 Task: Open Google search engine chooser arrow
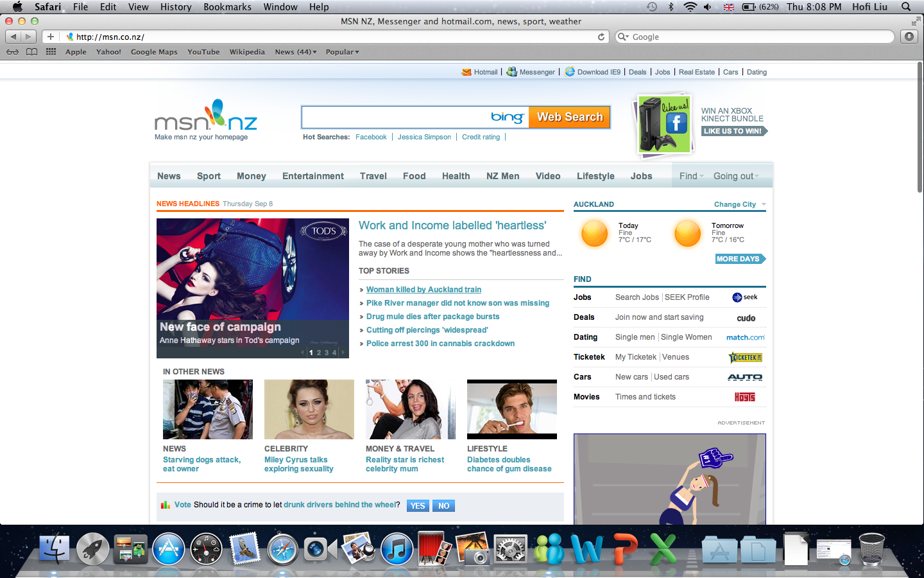click(622, 37)
